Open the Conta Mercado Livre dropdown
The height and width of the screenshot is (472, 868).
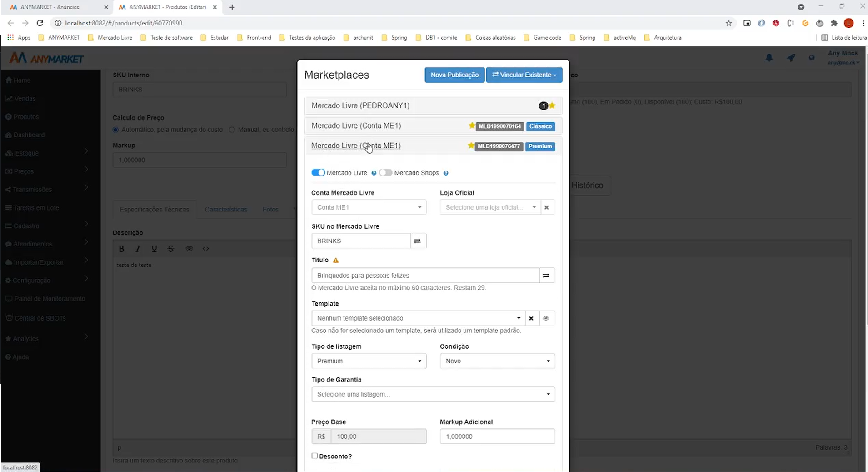pyautogui.click(x=369, y=207)
